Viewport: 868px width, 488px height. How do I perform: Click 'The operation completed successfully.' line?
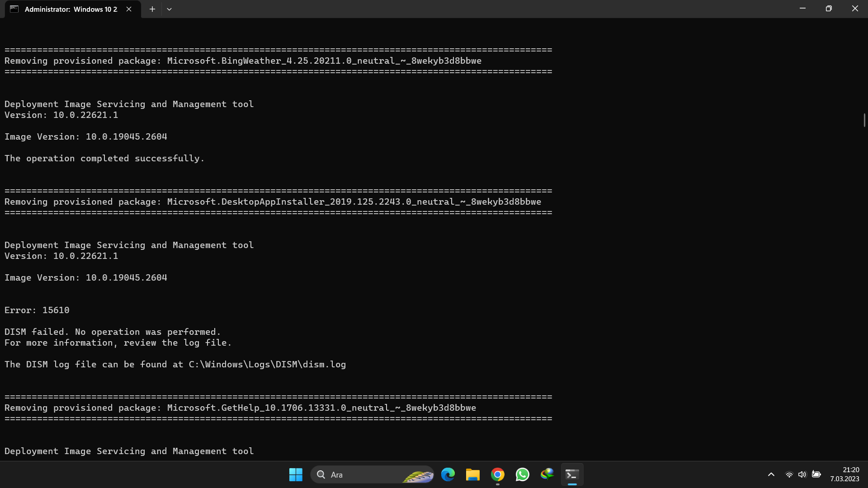pos(104,158)
